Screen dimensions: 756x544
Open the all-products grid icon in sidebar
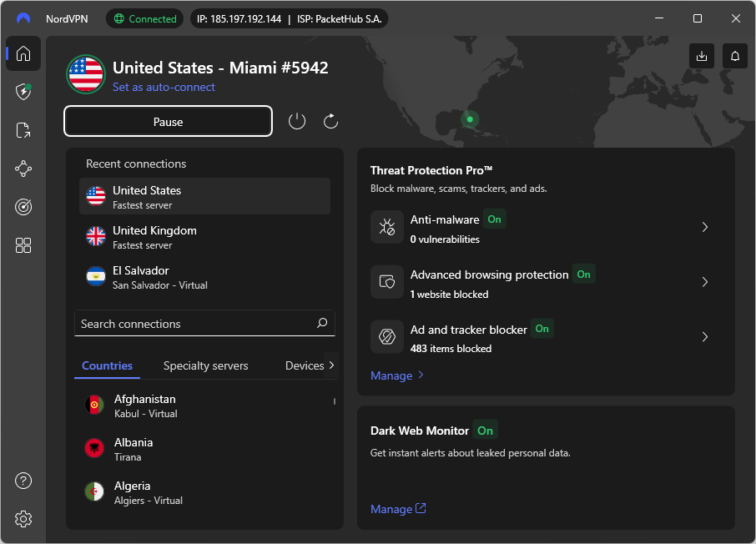[x=23, y=245]
